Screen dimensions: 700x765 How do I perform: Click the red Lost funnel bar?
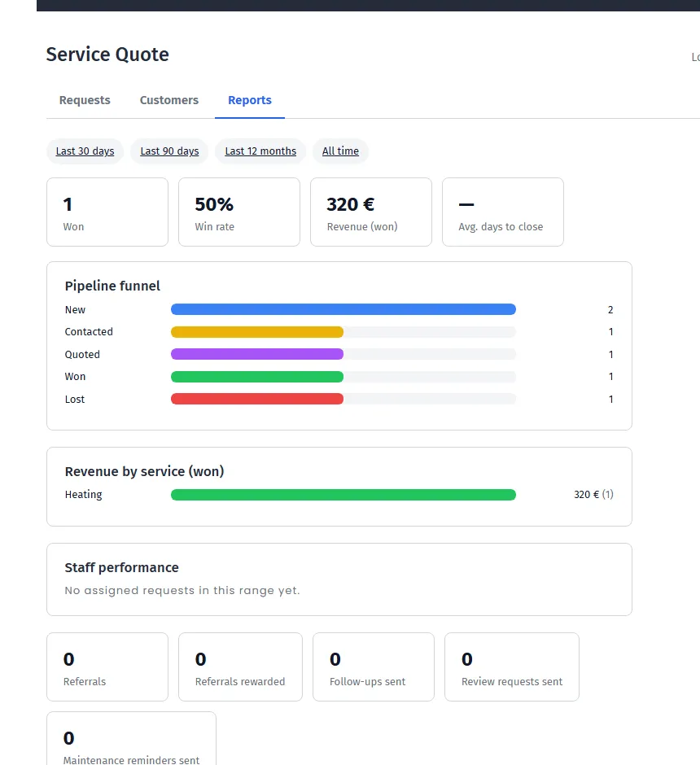[257, 399]
